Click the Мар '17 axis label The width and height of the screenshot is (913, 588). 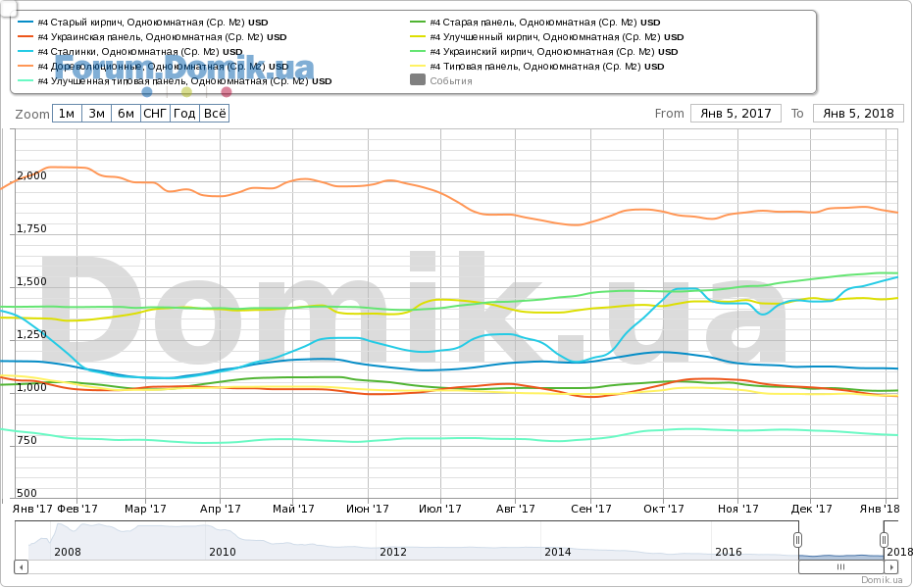point(145,509)
